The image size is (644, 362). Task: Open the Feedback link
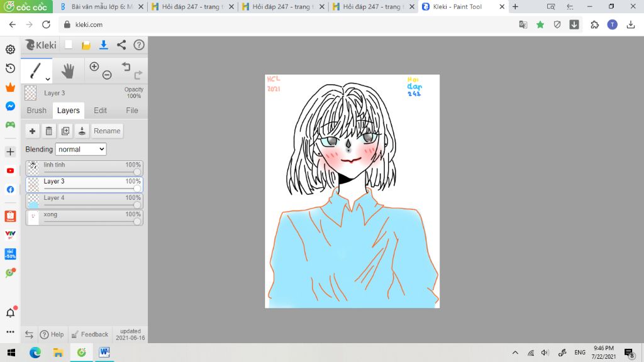(x=90, y=334)
